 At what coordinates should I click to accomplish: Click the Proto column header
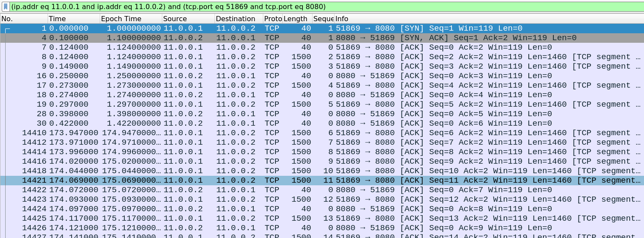pos(273,19)
